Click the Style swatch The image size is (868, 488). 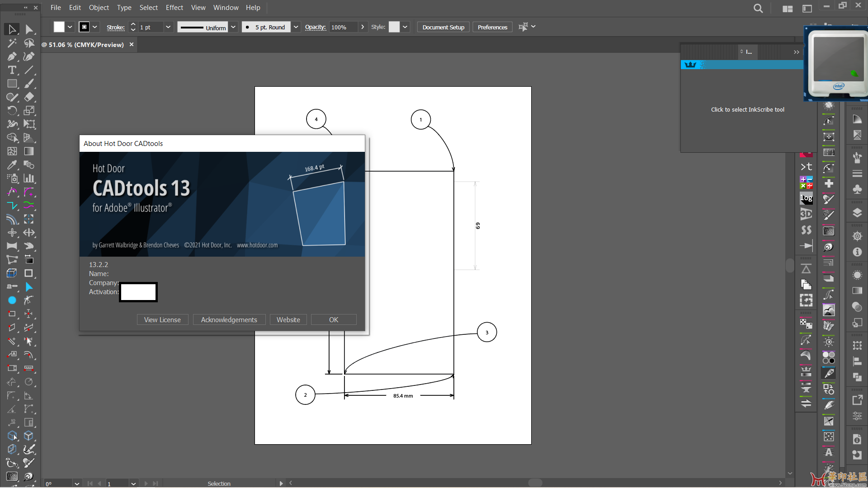pos(394,27)
